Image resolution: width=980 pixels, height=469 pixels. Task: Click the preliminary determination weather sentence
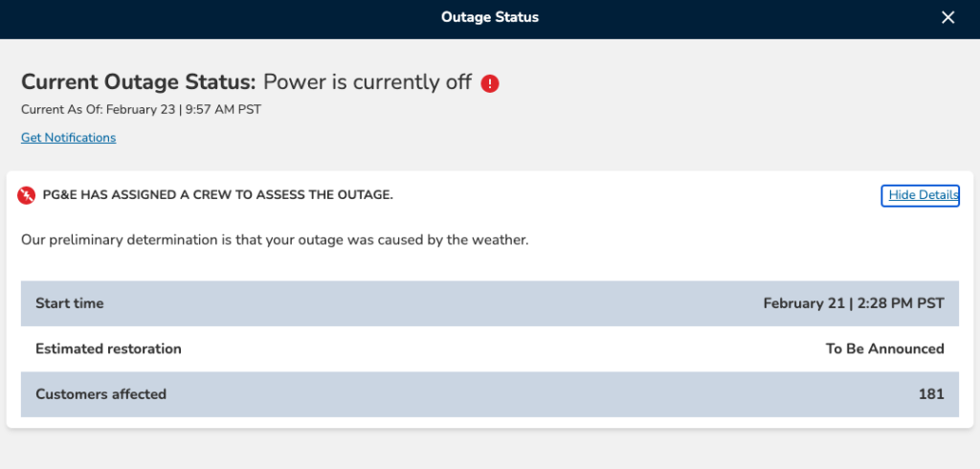pos(275,240)
